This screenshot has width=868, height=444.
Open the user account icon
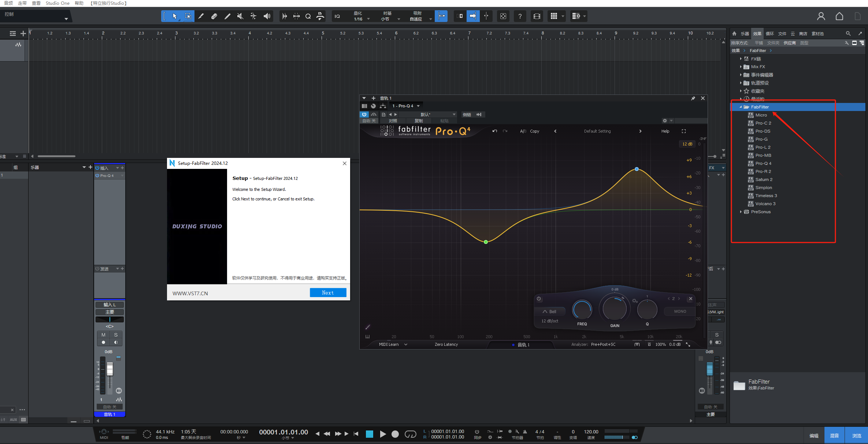821,16
